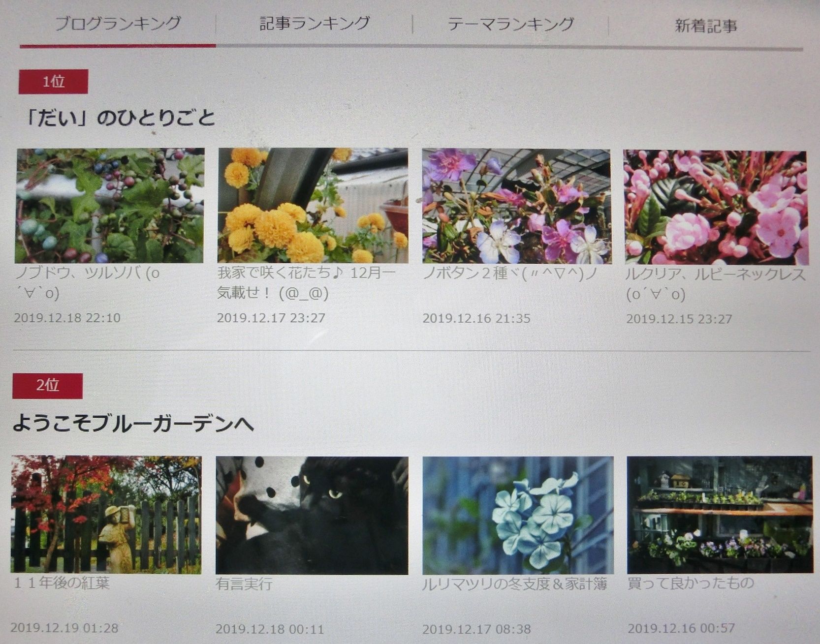This screenshot has width=820, height=644.
Task: Read the article １１年後の紅葉
Action: (x=62, y=583)
